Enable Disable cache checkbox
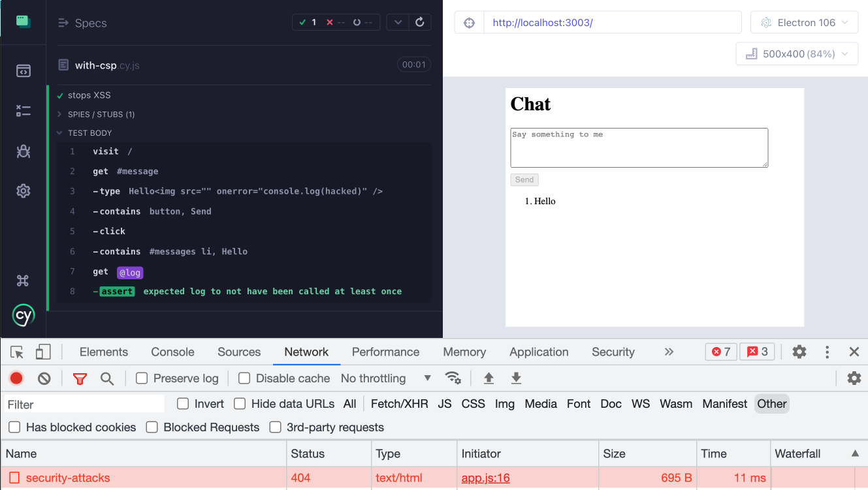868x490 pixels. tap(244, 378)
